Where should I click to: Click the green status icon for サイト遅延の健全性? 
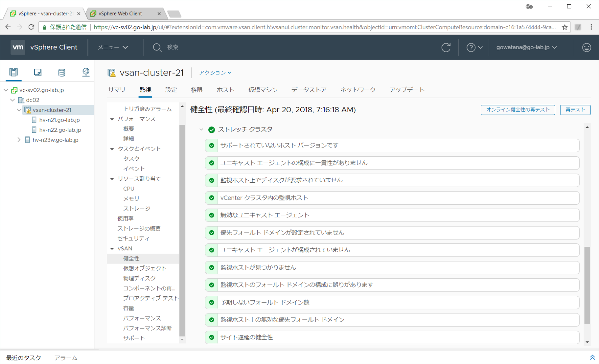[212, 337]
